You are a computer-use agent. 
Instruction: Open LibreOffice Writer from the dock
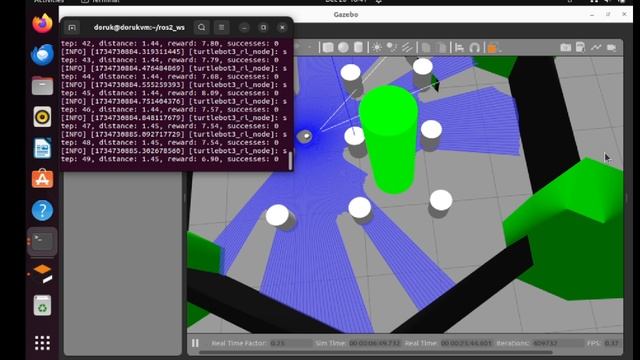(x=42, y=148)
